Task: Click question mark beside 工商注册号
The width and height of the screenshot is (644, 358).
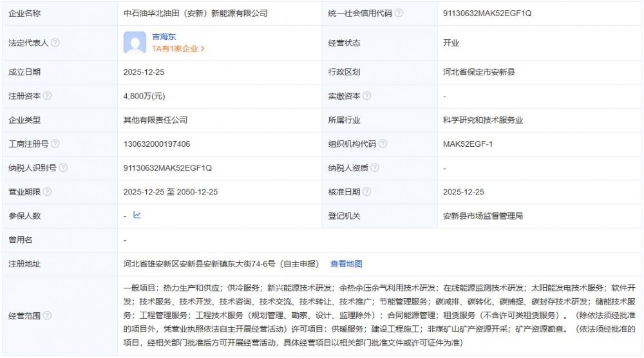Action: pyautogui.click(x=55, y=144)
